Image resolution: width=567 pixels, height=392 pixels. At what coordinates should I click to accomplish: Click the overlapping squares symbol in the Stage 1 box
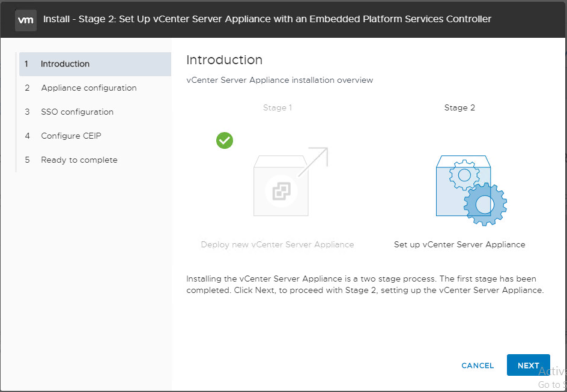pos(280,191)
